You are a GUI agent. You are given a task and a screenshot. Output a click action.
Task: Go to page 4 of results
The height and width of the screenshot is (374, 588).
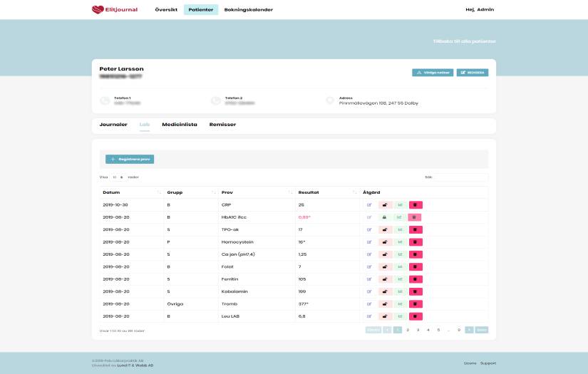coord(428,330)
